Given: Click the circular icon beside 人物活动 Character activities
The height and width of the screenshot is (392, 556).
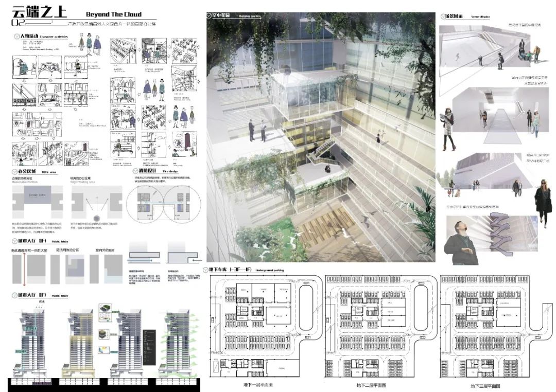Looking at the screenshot, I should click(16, 37).
